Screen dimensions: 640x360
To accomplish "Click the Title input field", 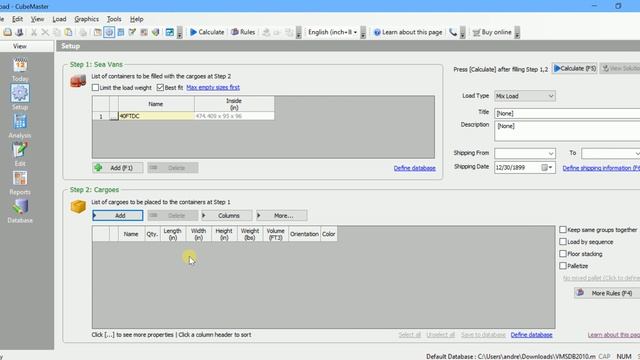I will click(567, 113).
